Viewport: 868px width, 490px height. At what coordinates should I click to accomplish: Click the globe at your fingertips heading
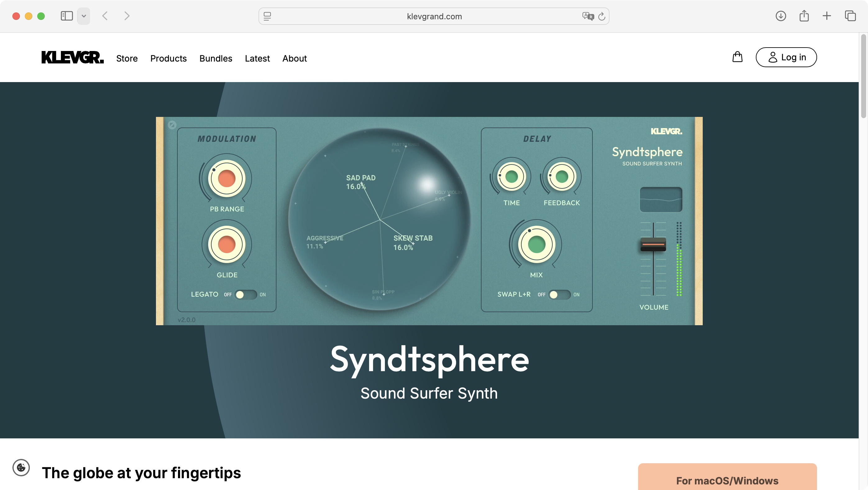[141, 473]
